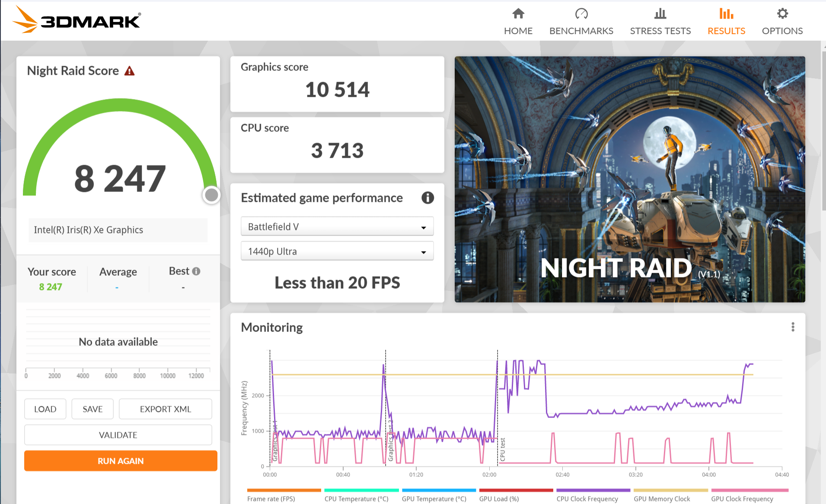The image size is (826, 504).
Task: Expand the Battlefield V game dropdown
Action: pos(337,226)
